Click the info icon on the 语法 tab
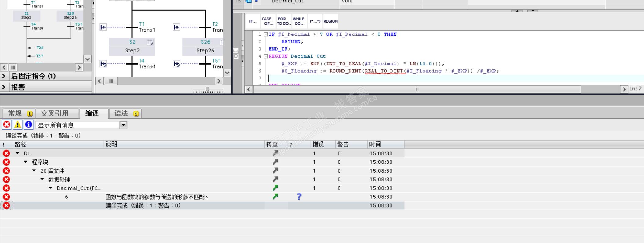 tap(136, 114)
